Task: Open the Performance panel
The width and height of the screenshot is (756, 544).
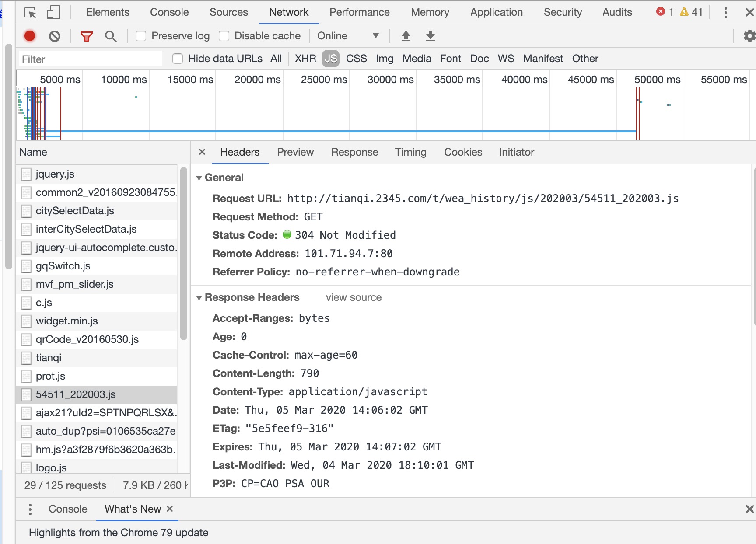Action: (x=360, y=12)
